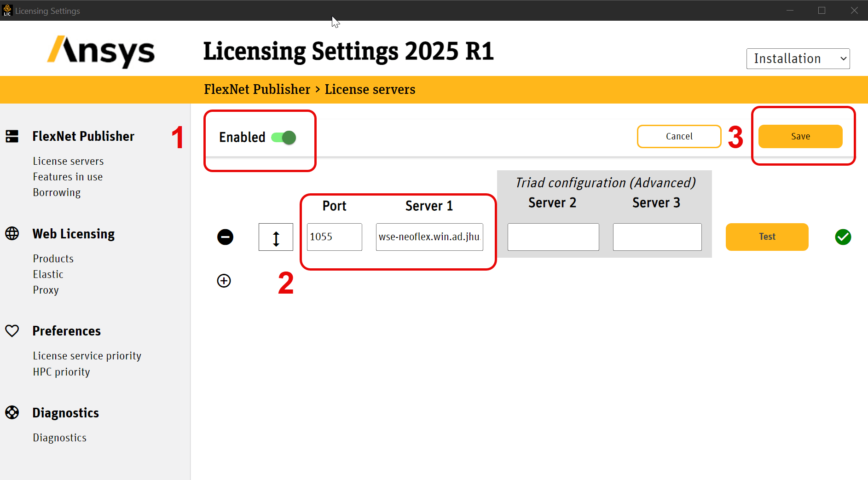Open License servers in sidebar
The image size is (868, 480).
(68, 161)
